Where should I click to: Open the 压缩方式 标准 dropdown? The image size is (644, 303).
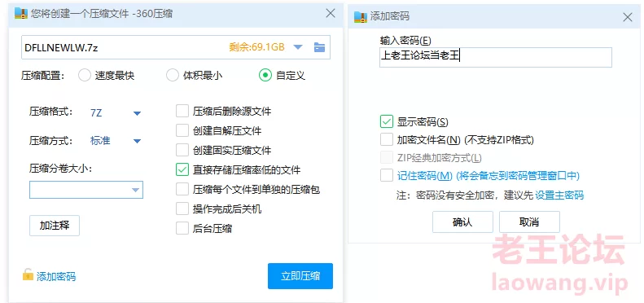(x=137, y=141)
